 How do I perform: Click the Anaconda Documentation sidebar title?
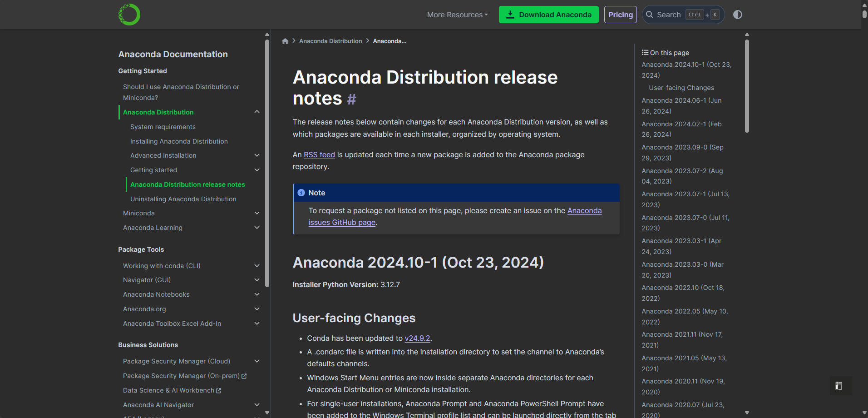coord(173,54)
